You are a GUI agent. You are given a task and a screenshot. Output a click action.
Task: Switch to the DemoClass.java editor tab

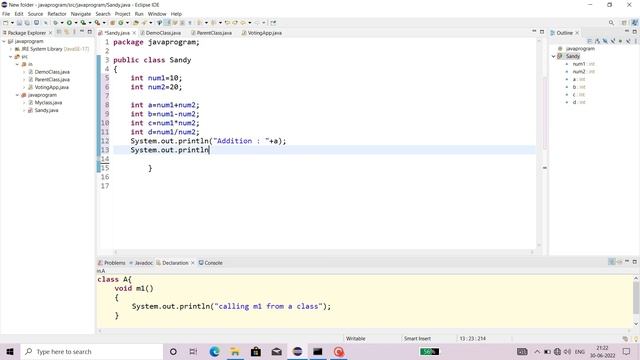[x=161, y=33]
